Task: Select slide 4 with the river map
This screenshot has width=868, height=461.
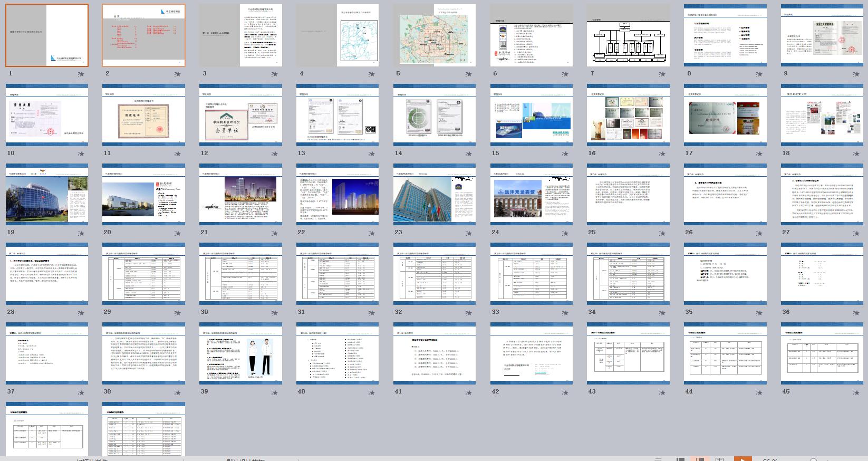Action: pos(337,35)
